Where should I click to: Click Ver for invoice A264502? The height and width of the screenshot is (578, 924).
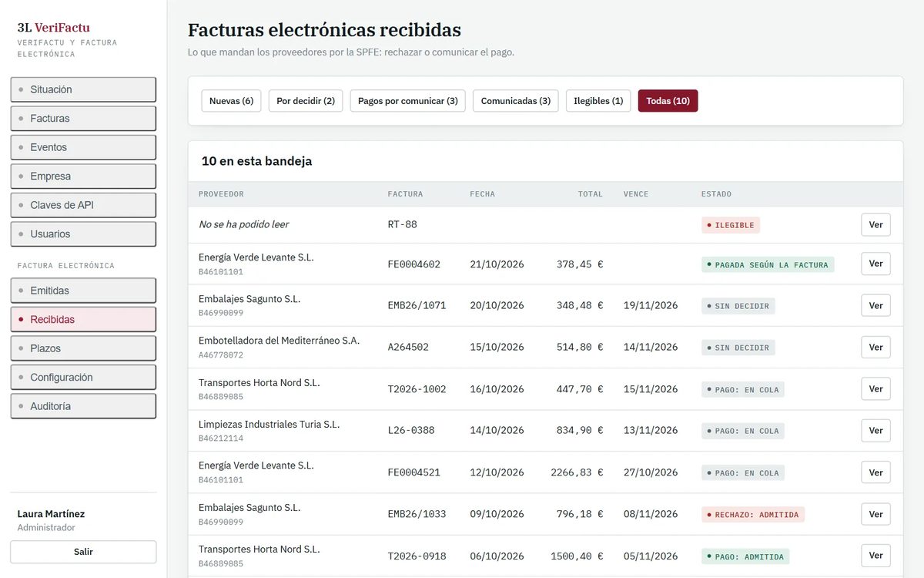click(875, 347)
